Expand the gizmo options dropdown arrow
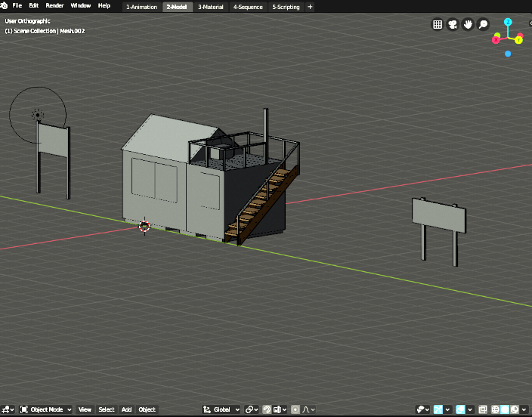The width and height of the screenshot is (532, 417). click(448, 409)
